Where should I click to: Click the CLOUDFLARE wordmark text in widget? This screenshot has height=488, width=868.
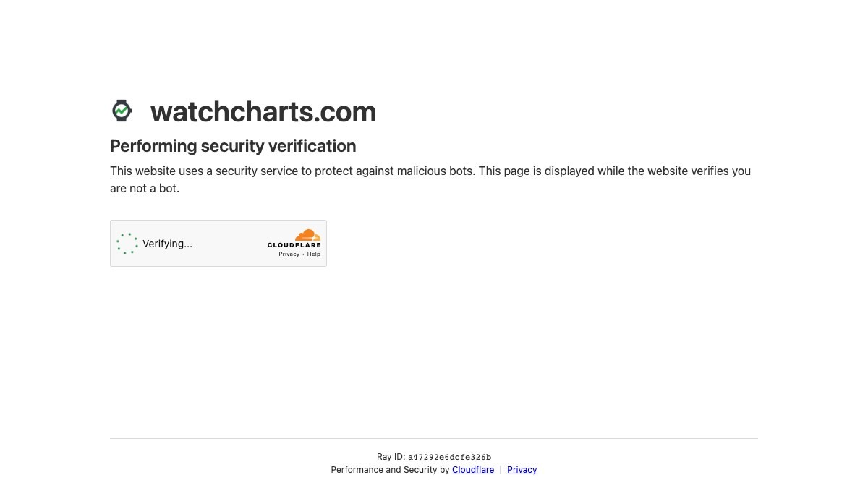click(x=294, y=245)
